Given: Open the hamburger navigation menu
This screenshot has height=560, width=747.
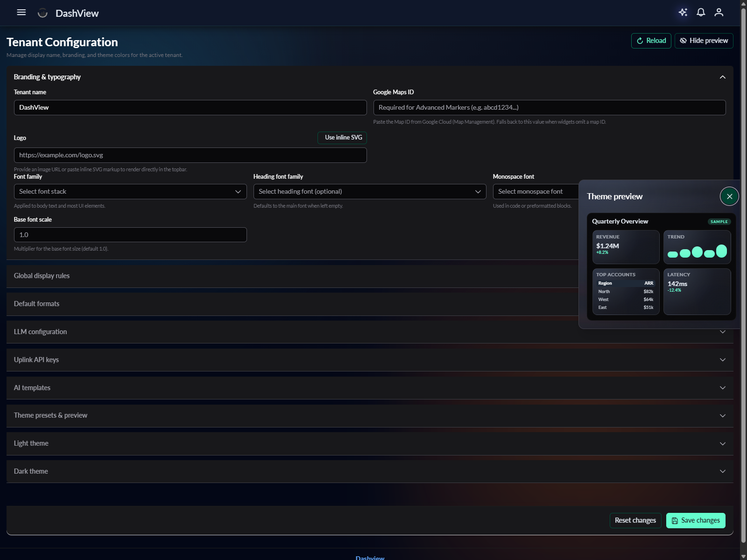Looking at the screenshot, I should click(x=21, y=13).
